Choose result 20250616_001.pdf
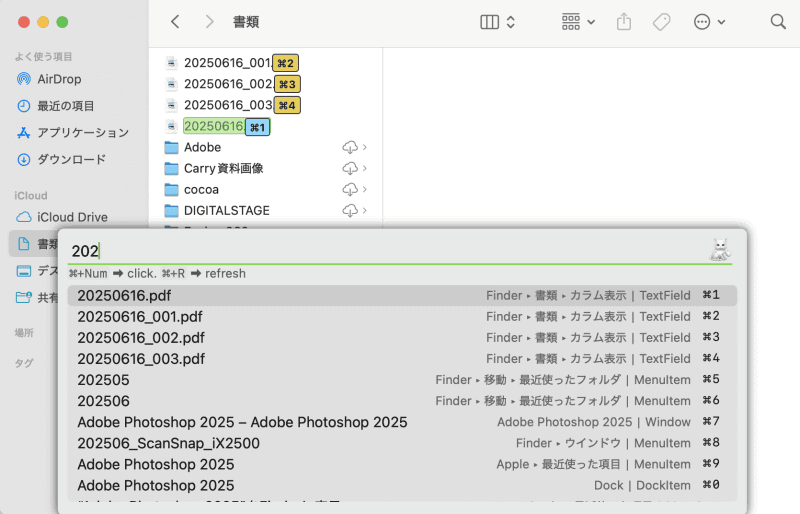The image size is (800, 514). pos(402,316)
